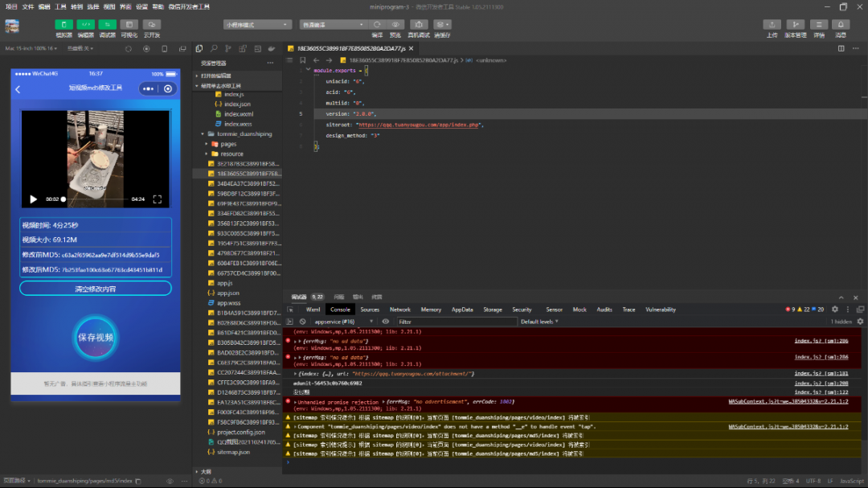Click the resource manager more options dots
Image resolution: width=868 pixels, height=488 pixels.
(270, 64)
